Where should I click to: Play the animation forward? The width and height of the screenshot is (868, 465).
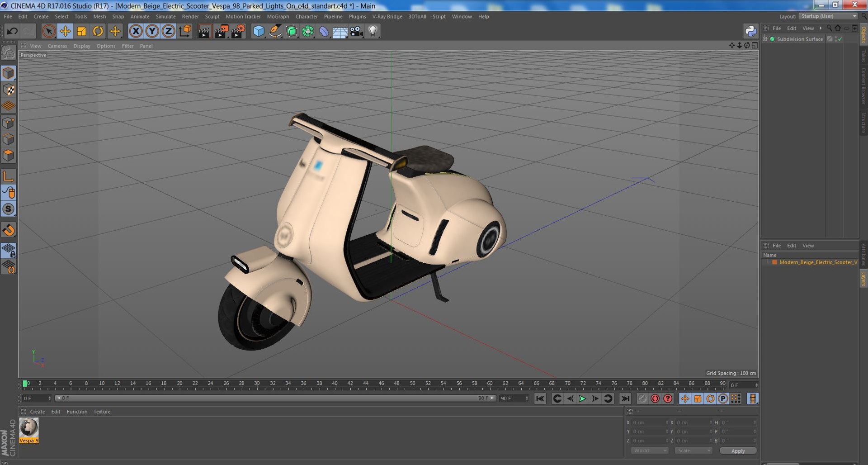(582, 399)
